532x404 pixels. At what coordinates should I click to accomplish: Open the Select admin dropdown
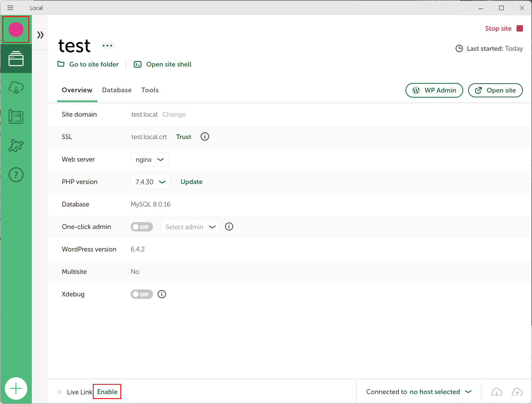pos(190,227)
